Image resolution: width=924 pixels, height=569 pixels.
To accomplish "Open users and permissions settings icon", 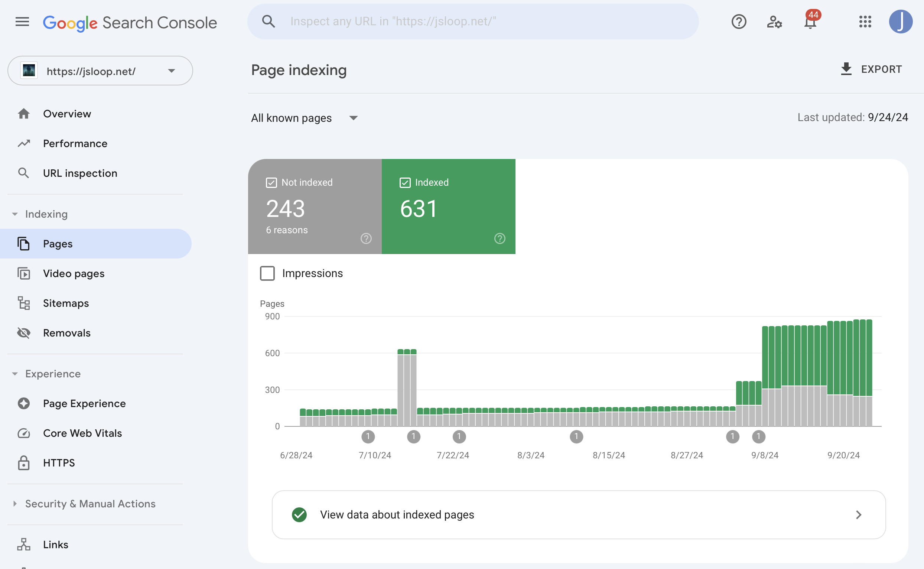I will click(774, 22).
